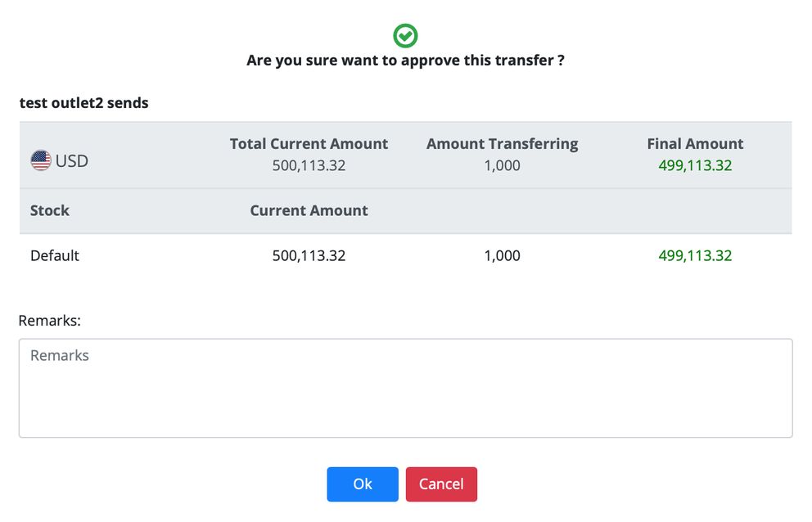The width and height of the screenshot is (812, 522).
Task: Click the USD currency label
Action: 72,160
